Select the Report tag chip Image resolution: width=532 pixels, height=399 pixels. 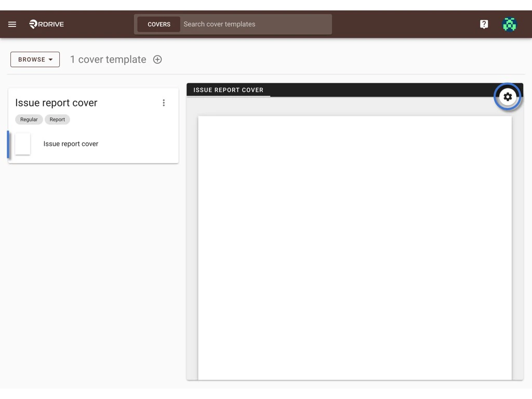click(57, 119)
